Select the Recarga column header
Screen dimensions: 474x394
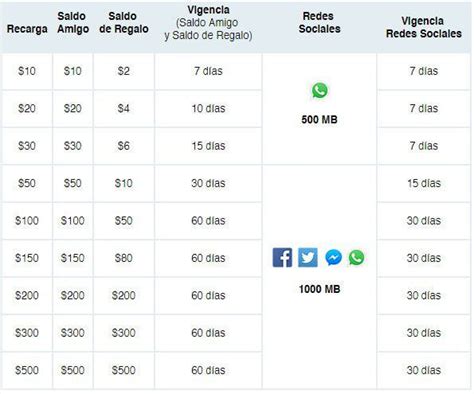[x=27, y=29]
